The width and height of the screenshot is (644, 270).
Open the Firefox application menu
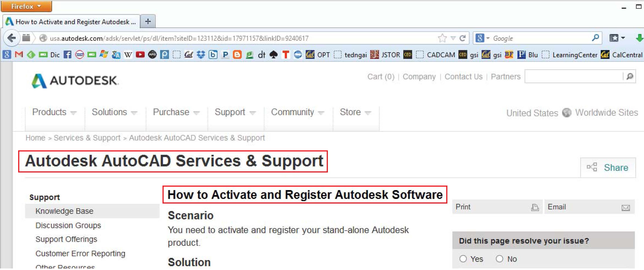[x=26, y=6]
